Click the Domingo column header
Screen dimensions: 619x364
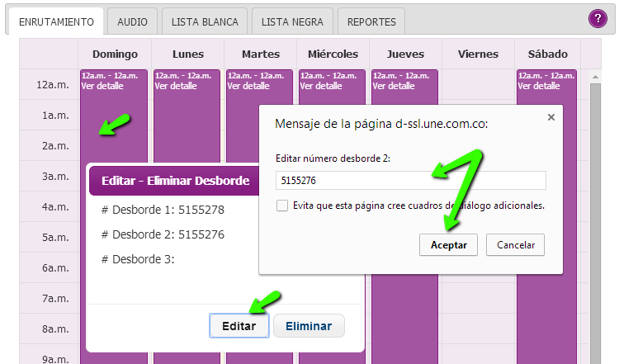(115, 54)
